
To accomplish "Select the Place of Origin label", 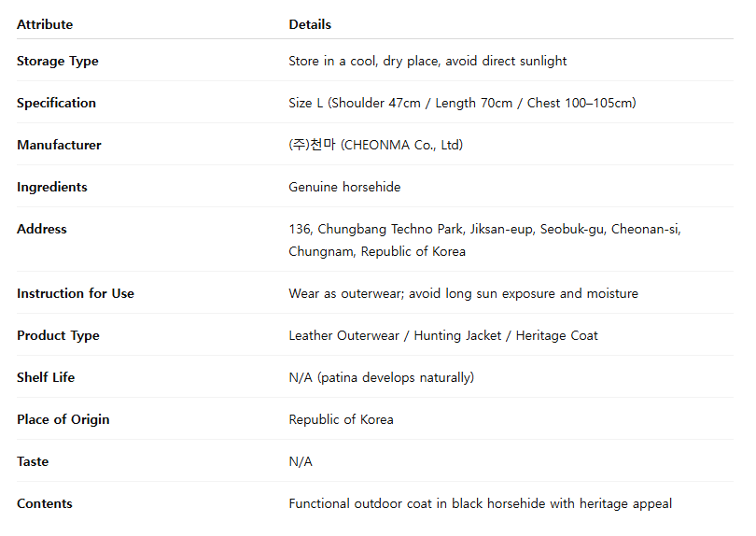I will tap(63, 419).
